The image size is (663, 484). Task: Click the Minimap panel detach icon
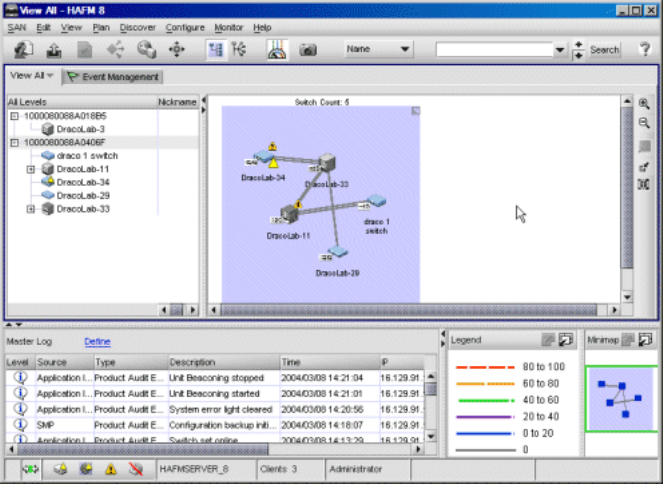pos(645,339)
